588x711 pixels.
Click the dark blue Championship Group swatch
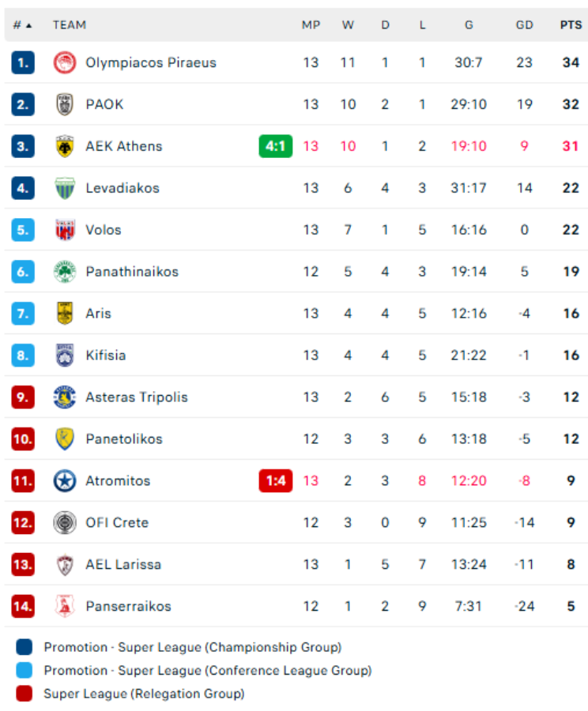24,648
